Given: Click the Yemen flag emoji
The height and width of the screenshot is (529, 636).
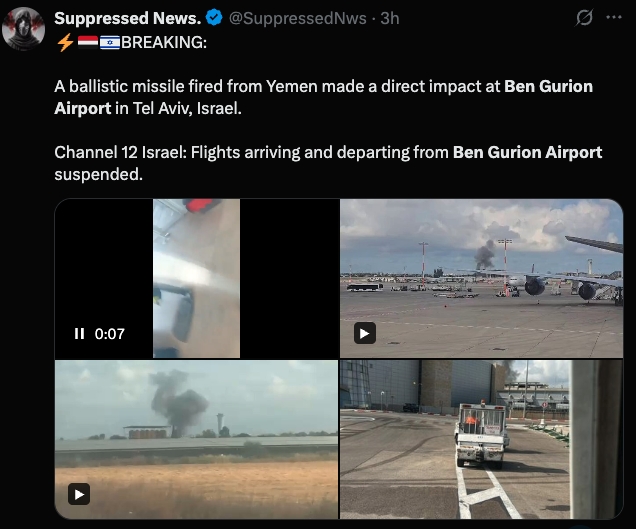Looking at the screenshot, I should tap(88, 42).
